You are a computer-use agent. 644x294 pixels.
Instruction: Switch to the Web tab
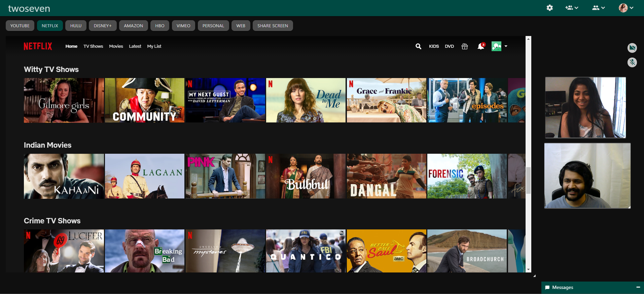pyautogui.click(x=241, y=26)
